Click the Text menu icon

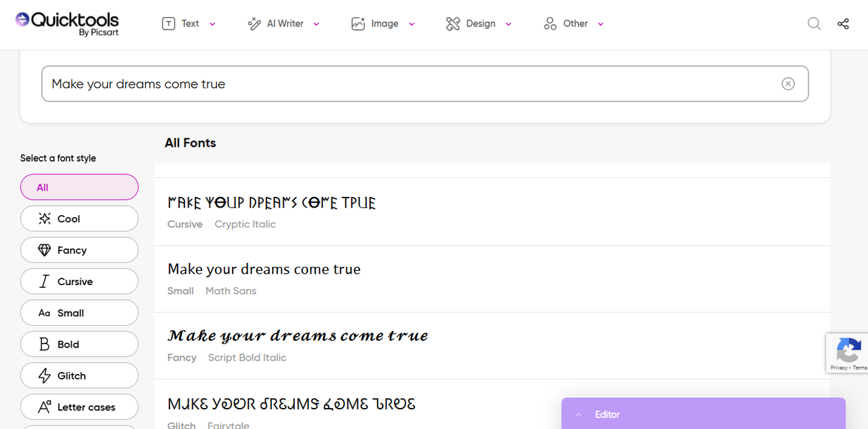tap(168, 24)
